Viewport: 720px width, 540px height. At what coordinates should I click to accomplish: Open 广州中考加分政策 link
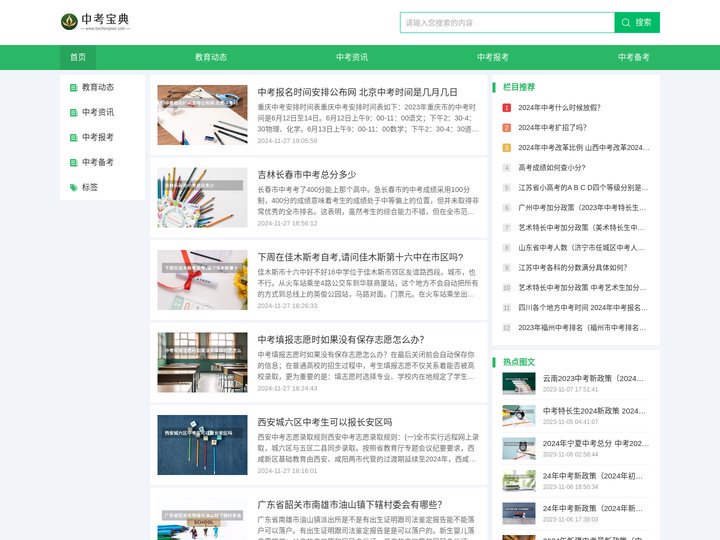pos(582,208)
